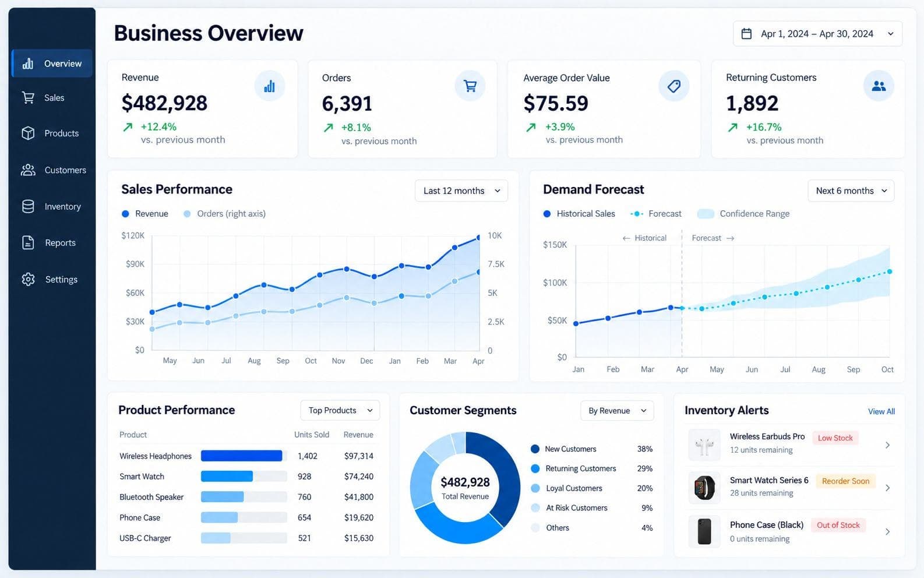The width and height of the screenshot is (924, 578).
Task: Open the Apr 2024 date range dropdown
Action: [x=817, y=34]
